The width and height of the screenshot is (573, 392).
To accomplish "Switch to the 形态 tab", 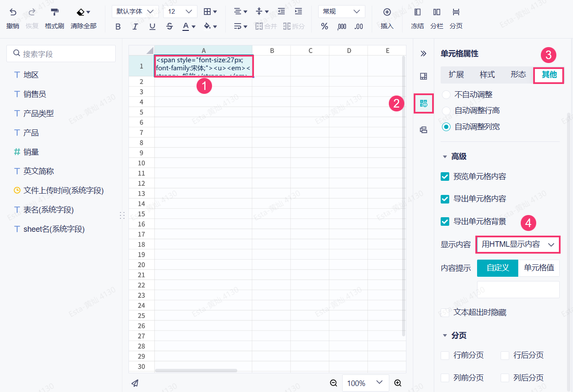I will coord(518,75).
